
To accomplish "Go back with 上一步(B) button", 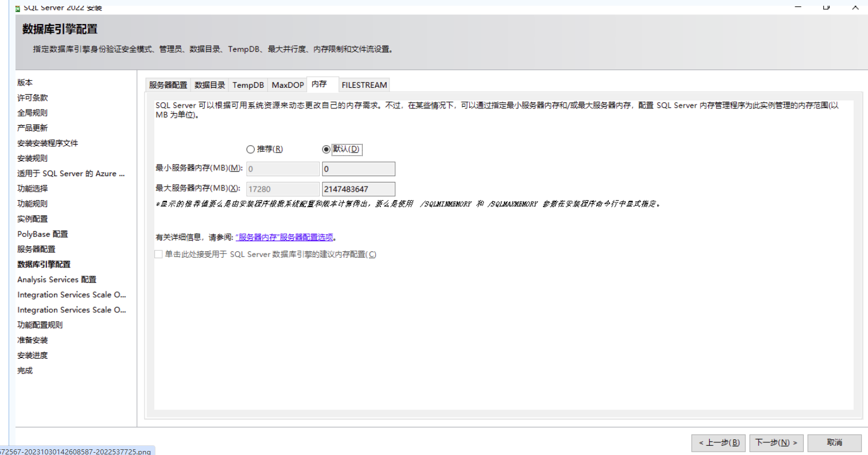I will click(719, 443).
